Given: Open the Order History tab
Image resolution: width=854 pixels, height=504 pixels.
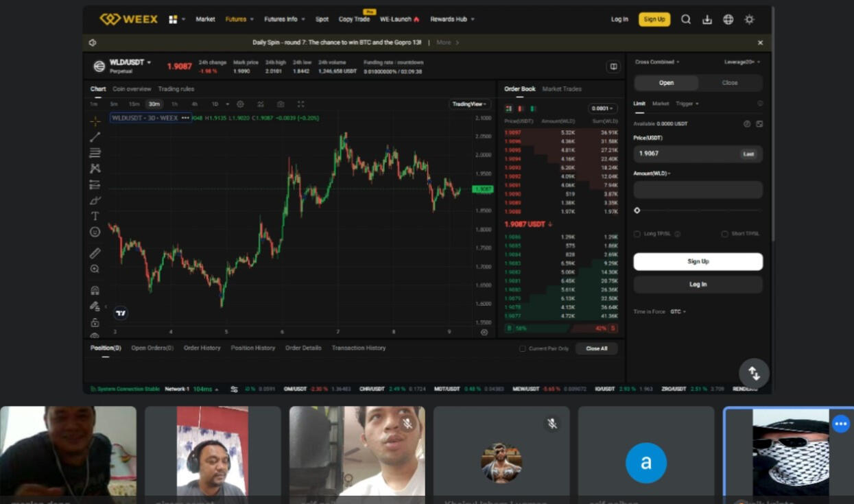Looking at the screenshot, I should tap(202, 348).
